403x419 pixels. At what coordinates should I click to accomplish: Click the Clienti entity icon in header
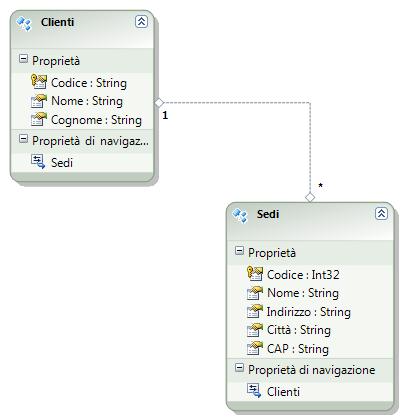24,23
